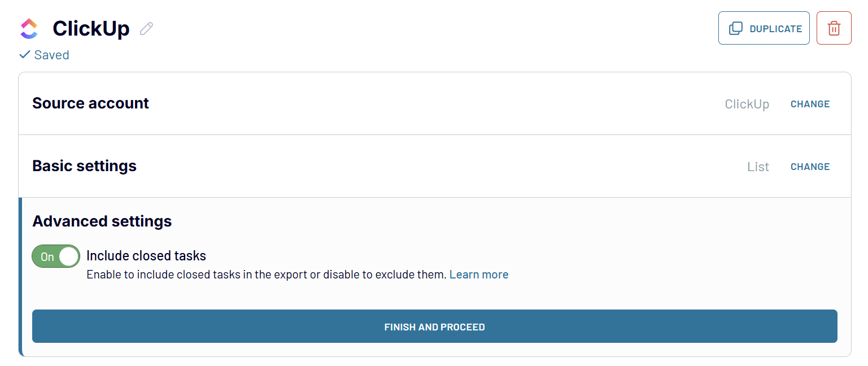Click the pencil icon to rename the migration
The width and height of the screenshot is (868, 366).
146,28
